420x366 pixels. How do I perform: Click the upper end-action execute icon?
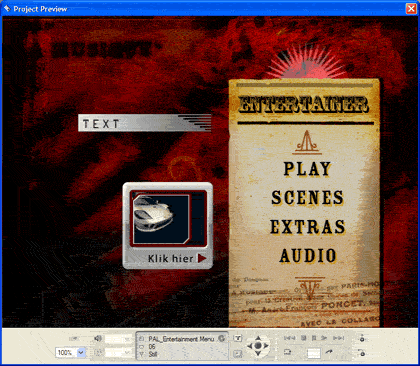(362, 338)
